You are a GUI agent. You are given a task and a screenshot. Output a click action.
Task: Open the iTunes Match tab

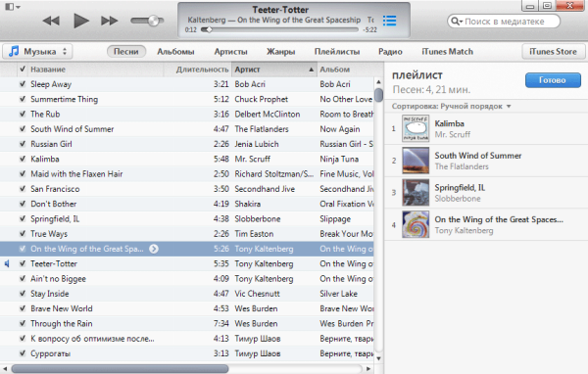coord(447,51)
